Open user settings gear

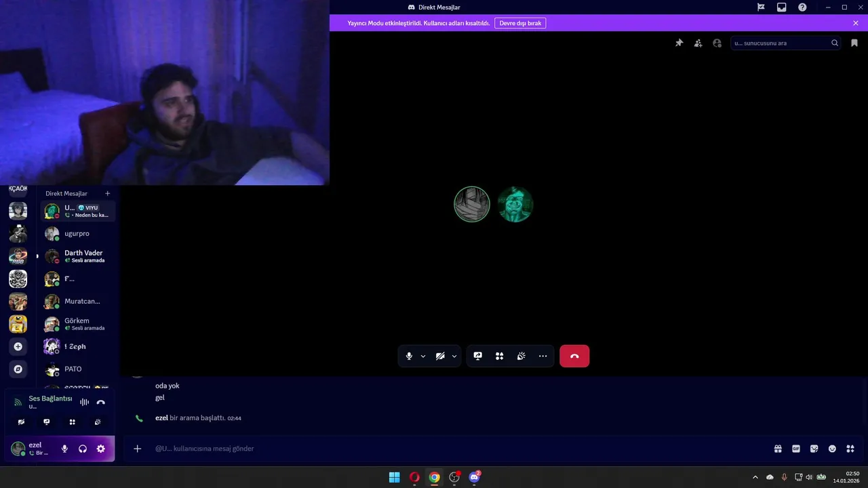tap(101, 449)
